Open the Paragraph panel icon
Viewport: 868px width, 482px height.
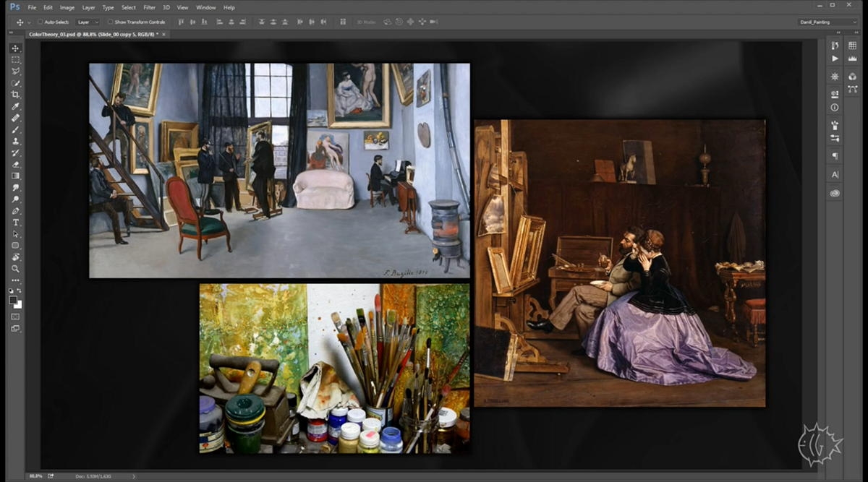coord(835,156)
